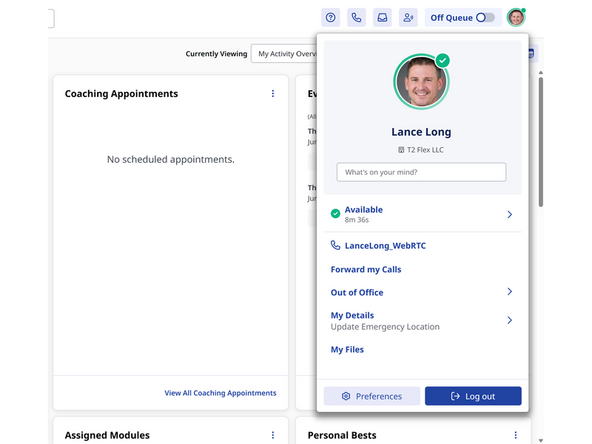Screen dimensions: 592x444
Task: Follow View All Coaching Appointments link
Action: tap(220, 393)
